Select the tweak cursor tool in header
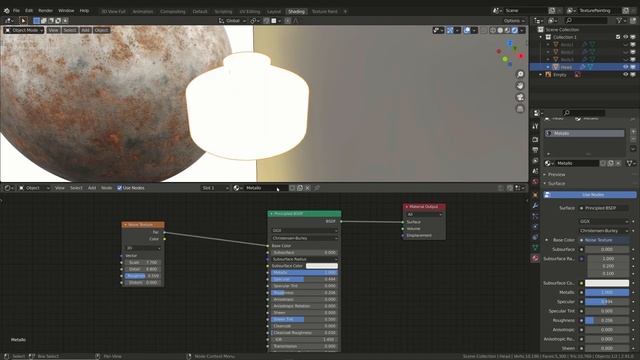 point(23,20)
